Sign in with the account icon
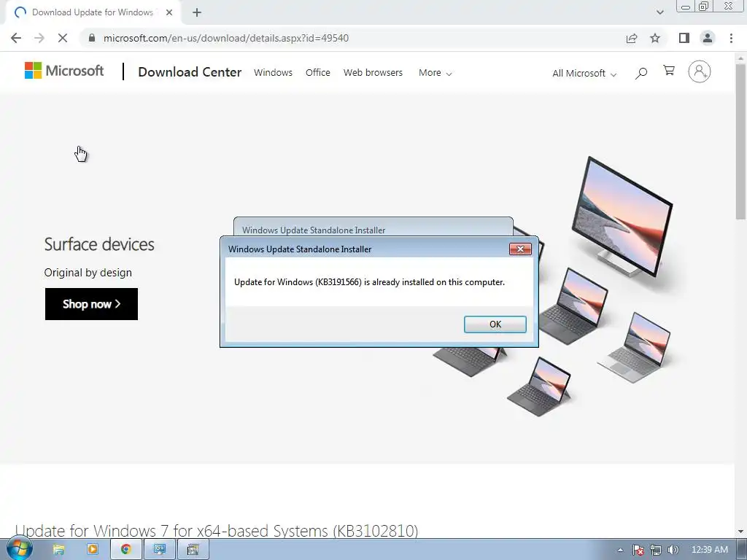The height and width of the screenshot is (560, 747). pyautogui.click(x=700, y=72)
